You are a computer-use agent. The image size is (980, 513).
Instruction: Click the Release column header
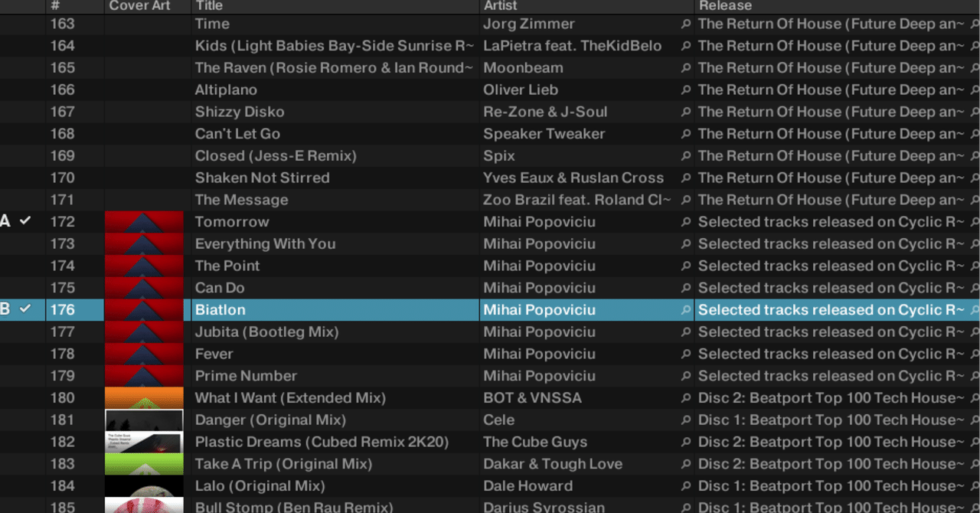(725, 6)
